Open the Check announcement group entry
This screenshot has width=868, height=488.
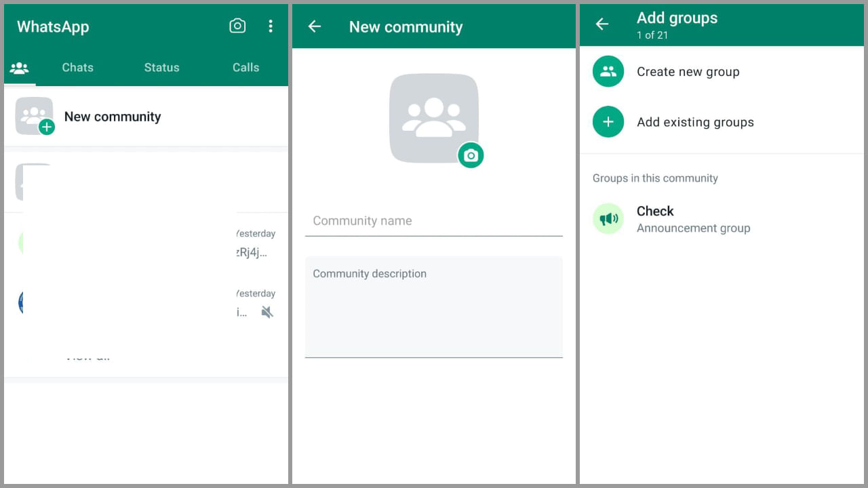(x=693, y=219)
